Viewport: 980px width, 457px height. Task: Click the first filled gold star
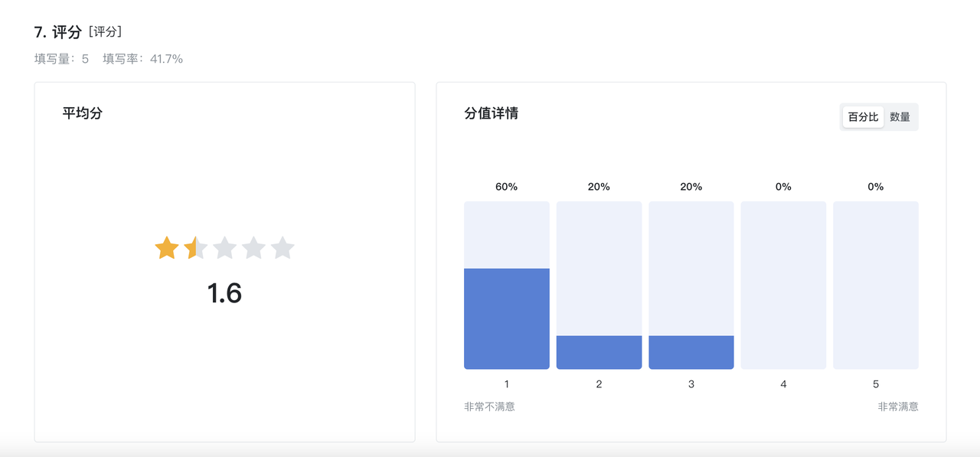(x=167, y=248)
